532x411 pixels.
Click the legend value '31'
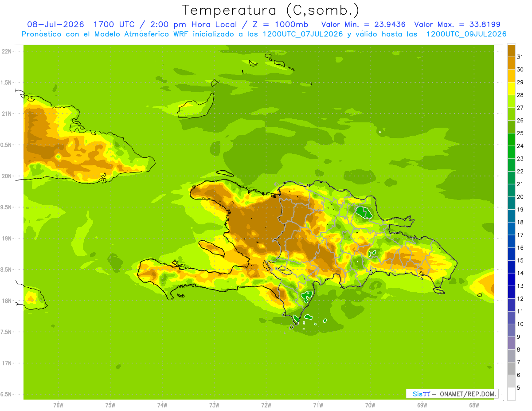[x=520, y=57]
